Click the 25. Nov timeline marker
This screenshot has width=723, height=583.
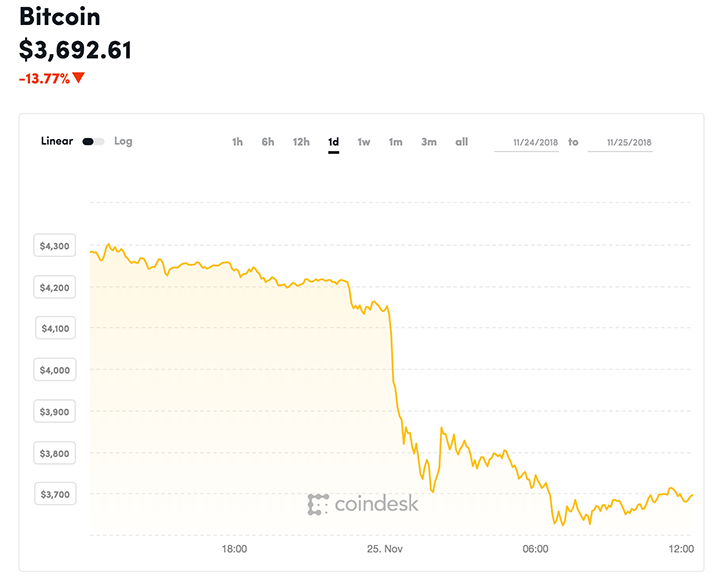tap(384, 549)
